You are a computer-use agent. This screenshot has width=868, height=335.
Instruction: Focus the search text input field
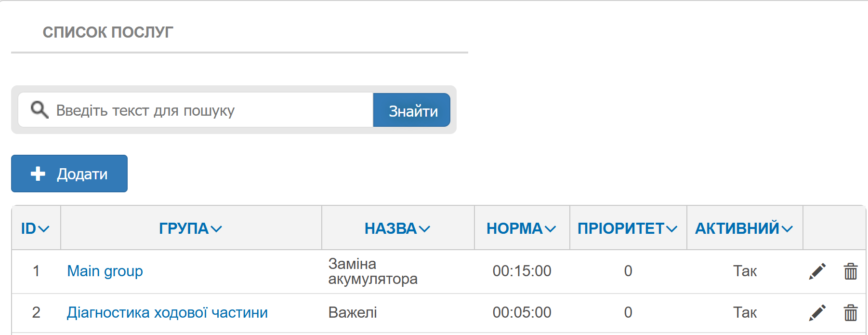[x=212, y=110]
